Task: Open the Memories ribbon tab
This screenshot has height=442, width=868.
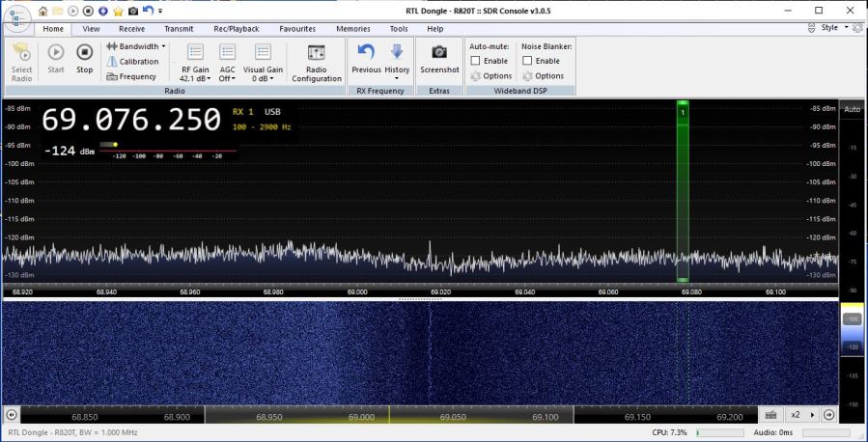Action: (353, 29)
